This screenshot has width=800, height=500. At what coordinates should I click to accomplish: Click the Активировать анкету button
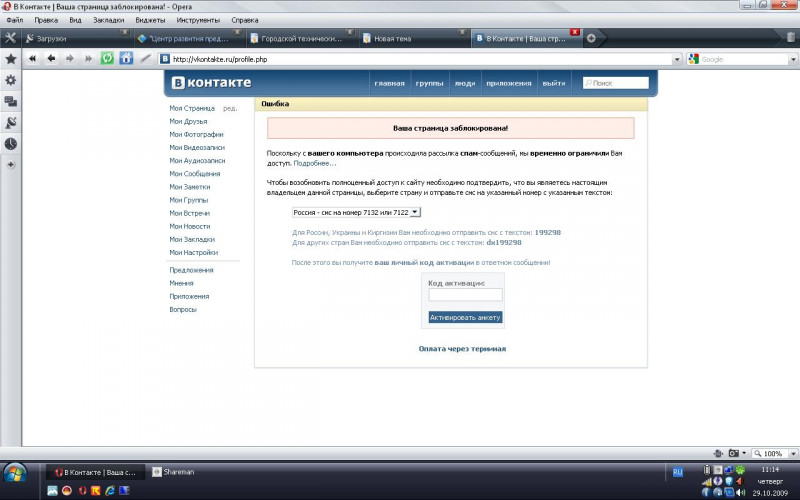465,317
